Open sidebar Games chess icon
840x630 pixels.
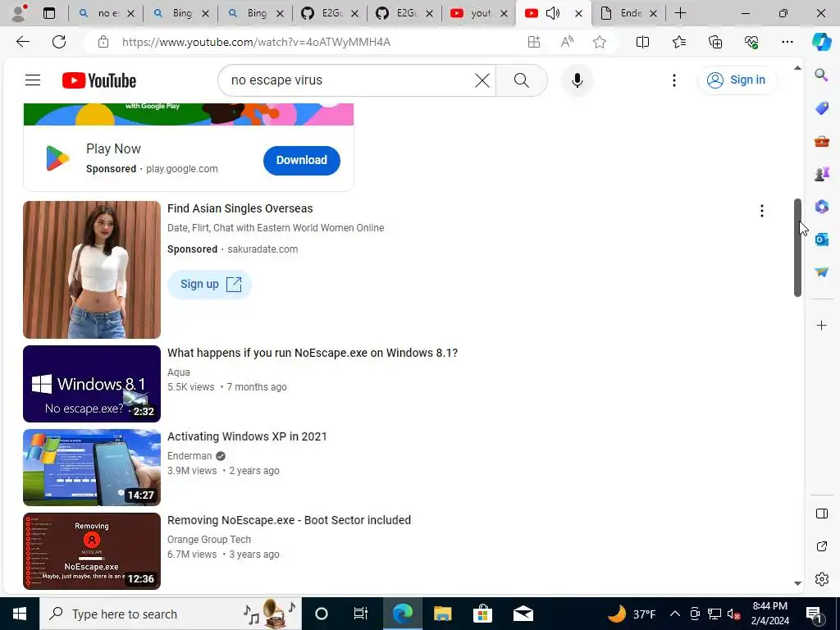[821, 174]
